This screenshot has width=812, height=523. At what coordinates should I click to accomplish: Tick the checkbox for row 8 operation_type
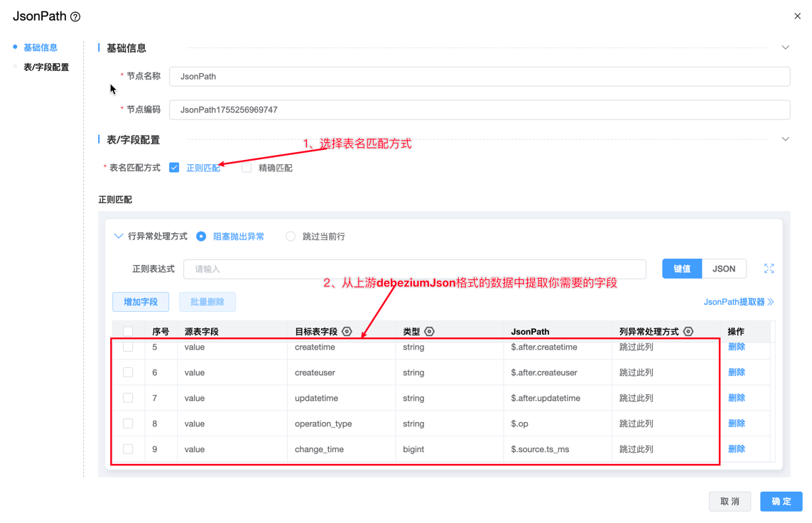pyautogui.click(x=128, y=424)
